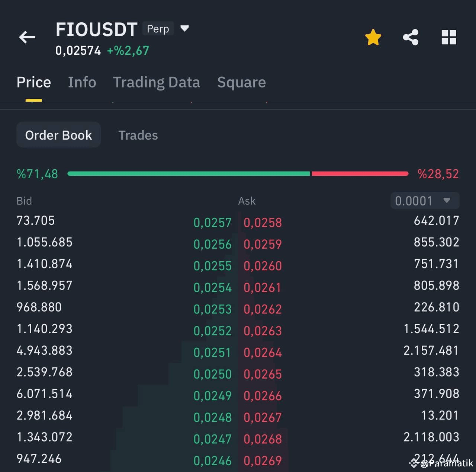The image size is (476, 472).
Task: Unfavorite FIOUSDT via the star
Action: pos(373,36)
